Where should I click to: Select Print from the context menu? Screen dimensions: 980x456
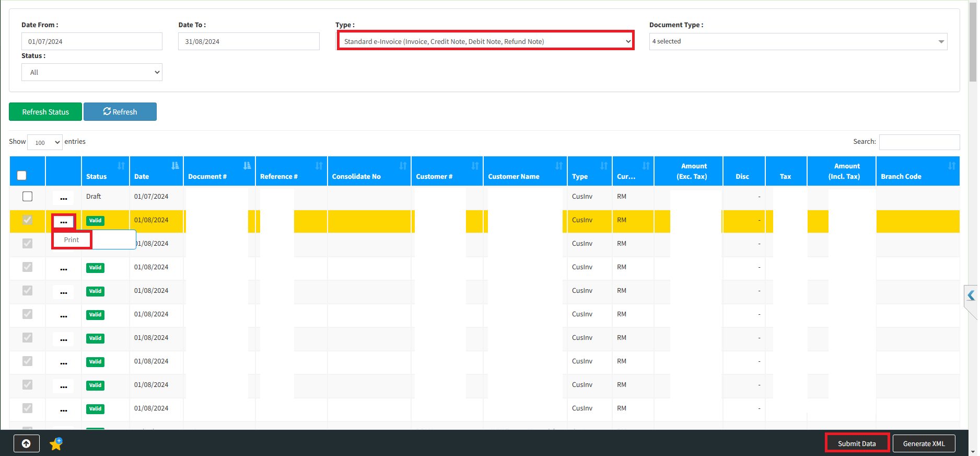coord(72,240)
